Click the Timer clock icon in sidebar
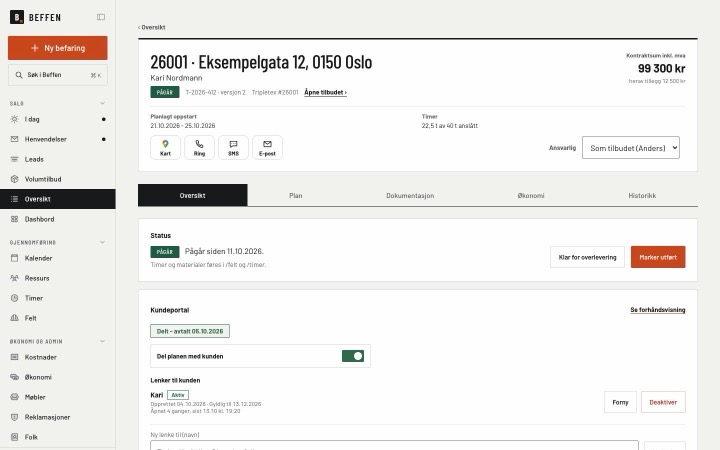The width and height of the screenshot is (720, 450). coord(15,298)
